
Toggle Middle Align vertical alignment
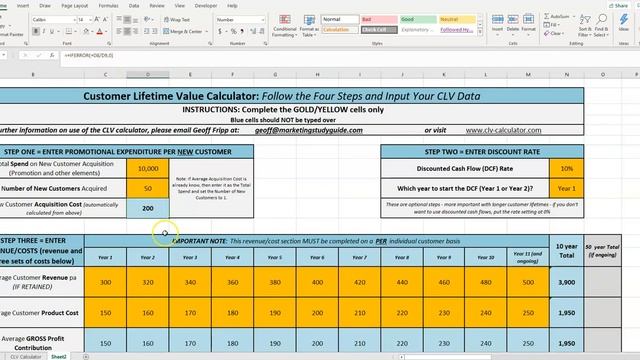127,20
